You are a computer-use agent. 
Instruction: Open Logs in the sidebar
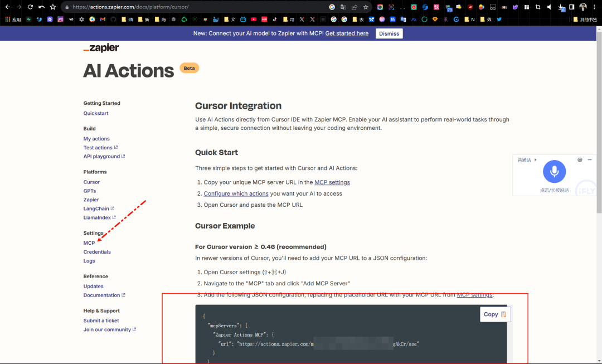pyautogui.click(x=89, y=261)
